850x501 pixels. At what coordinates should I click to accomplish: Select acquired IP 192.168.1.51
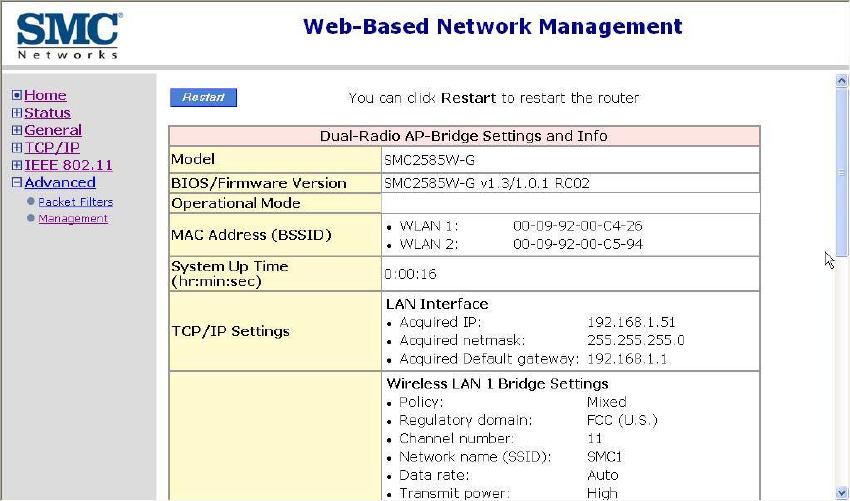coord(631,322)
